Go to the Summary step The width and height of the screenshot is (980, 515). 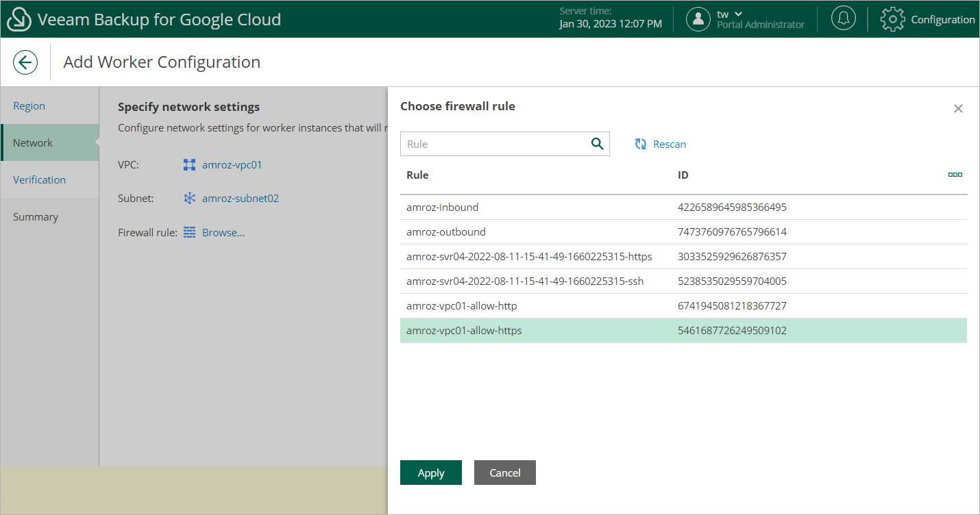pyautogui.click(x=36, y=217)
